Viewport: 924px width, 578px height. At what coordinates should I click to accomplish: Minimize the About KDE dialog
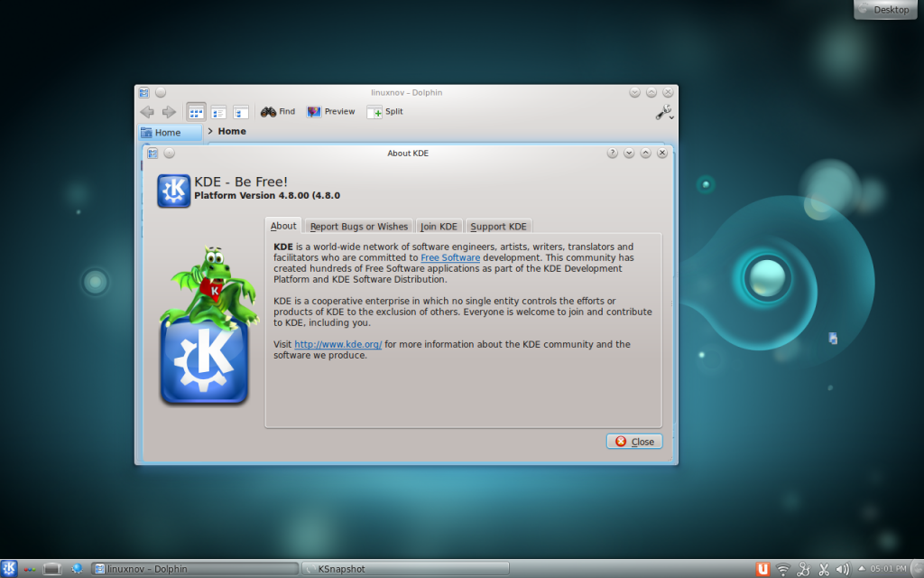click(629, 154)
